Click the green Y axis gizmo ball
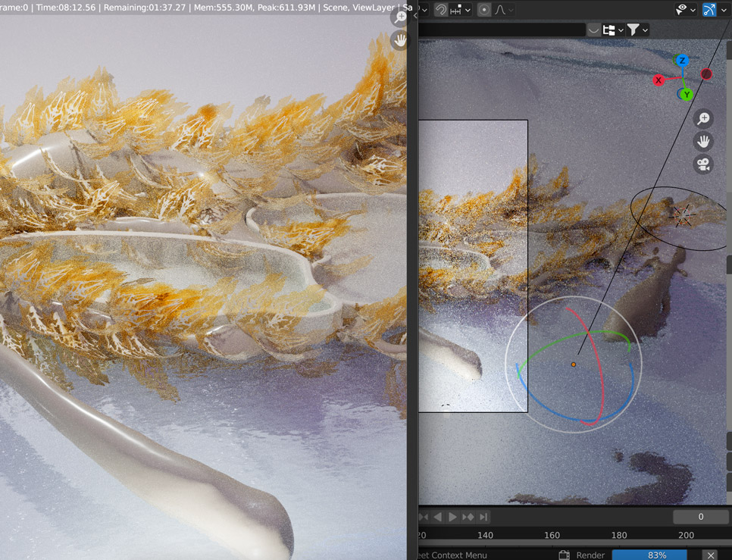Image resolution: width=732 pixels, height=560 pixels. (x=686, y=95)
